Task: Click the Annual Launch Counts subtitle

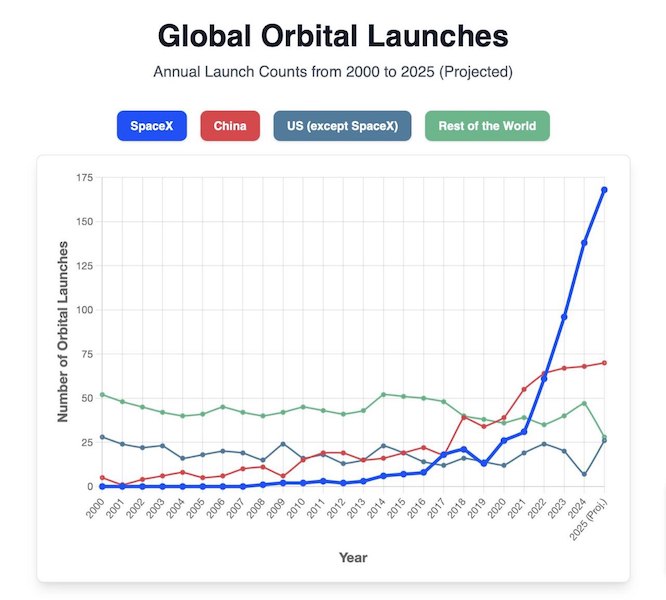Action: (x=333, y=73)
